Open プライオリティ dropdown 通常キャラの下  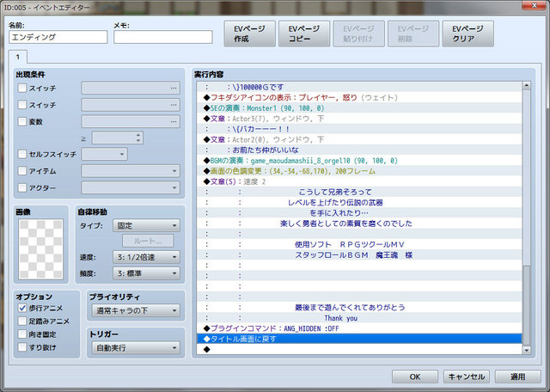136,310
